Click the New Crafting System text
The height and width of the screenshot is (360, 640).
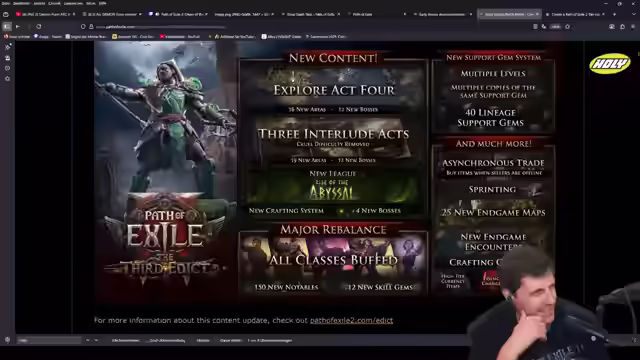[x=286, y=211]
